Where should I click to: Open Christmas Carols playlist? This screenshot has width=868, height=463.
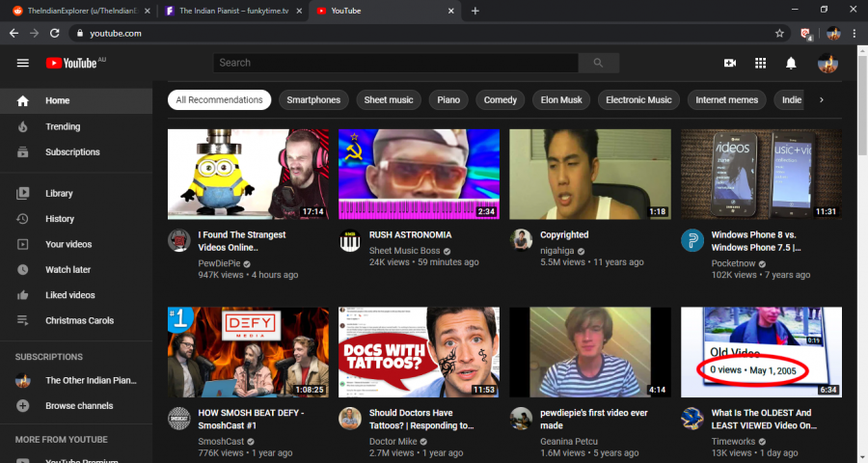click(x=76, y=320)
